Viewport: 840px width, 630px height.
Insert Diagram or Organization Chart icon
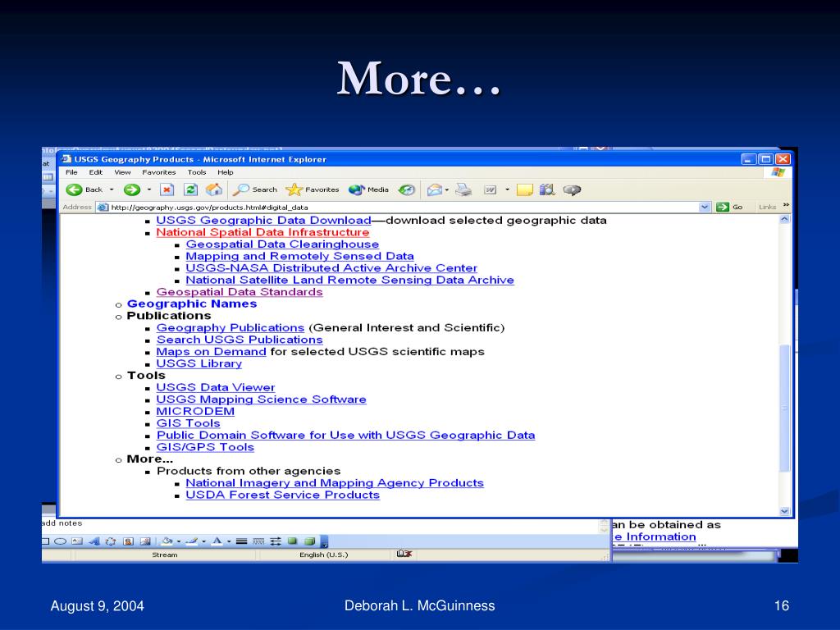[x=111, y=541]
